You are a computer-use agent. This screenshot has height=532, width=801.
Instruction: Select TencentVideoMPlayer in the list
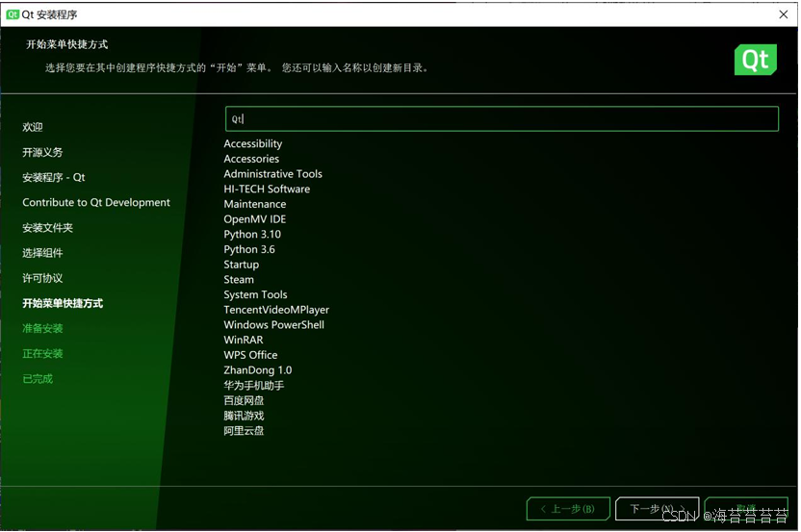(276, 310)
